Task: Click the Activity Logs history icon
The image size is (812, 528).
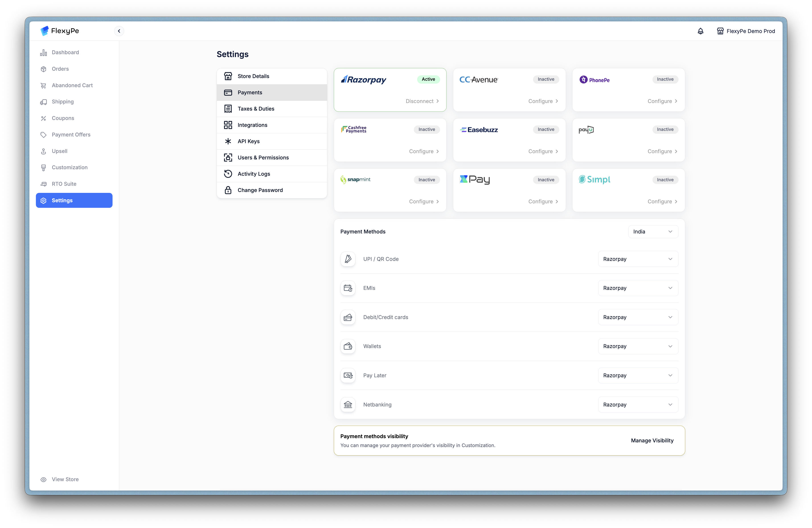Action: point(228,174)
